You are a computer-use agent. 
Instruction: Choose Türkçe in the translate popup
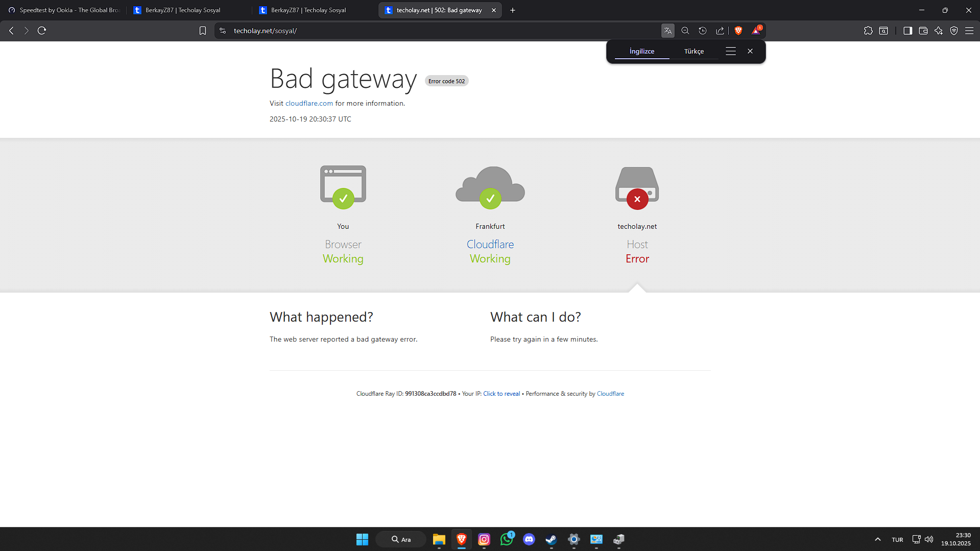coord(694,51)
